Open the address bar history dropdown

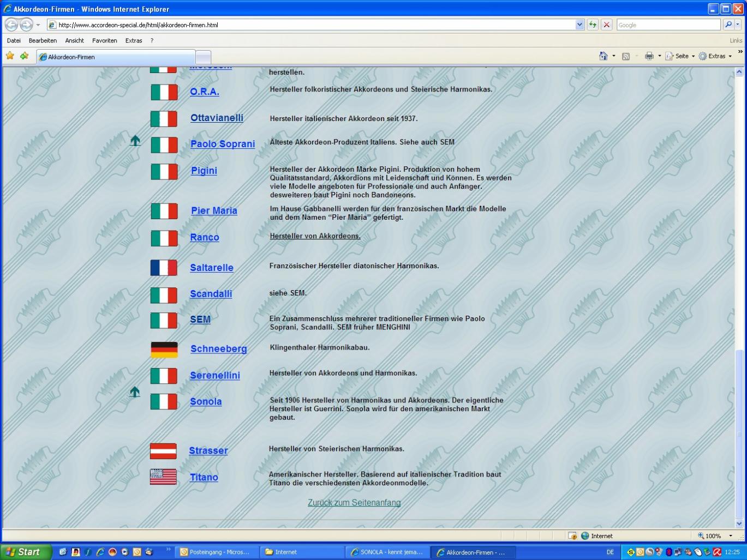[x=579, y=25]
